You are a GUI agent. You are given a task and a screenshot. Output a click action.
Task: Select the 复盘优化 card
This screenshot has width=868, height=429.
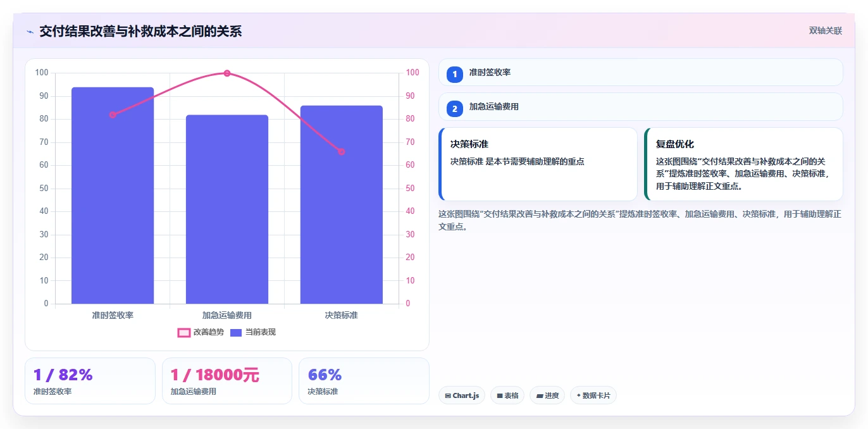point(743,164)
